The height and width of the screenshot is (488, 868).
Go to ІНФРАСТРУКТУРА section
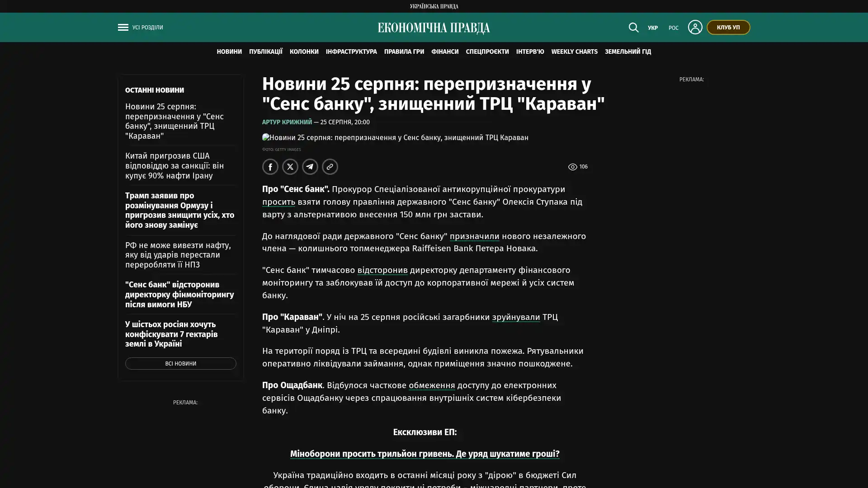pos(351,52)
